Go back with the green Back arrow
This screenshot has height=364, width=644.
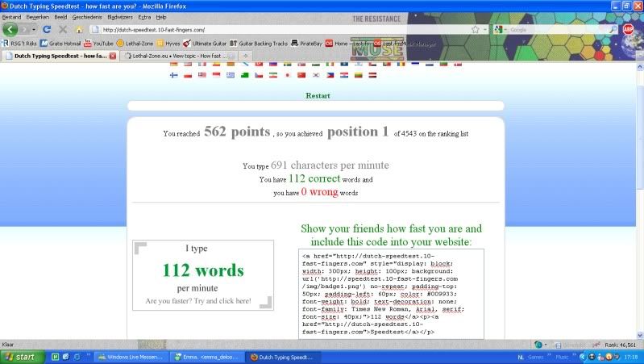10,29
